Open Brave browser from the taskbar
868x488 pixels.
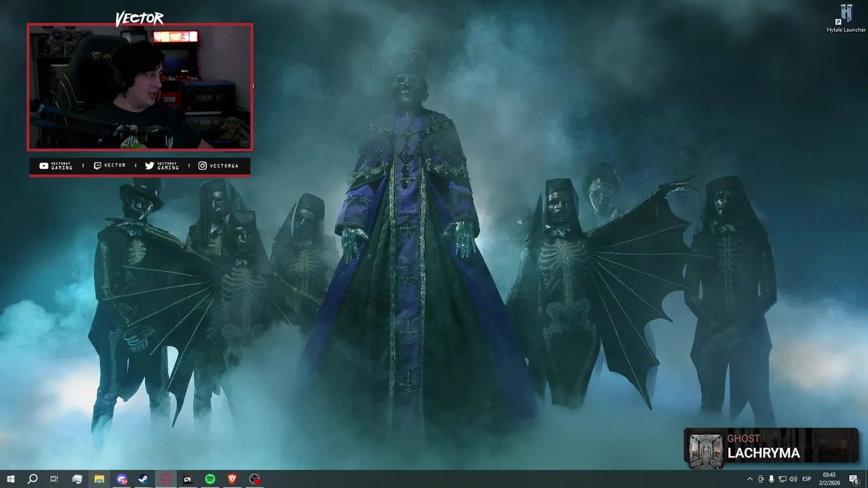pos(233,479)
